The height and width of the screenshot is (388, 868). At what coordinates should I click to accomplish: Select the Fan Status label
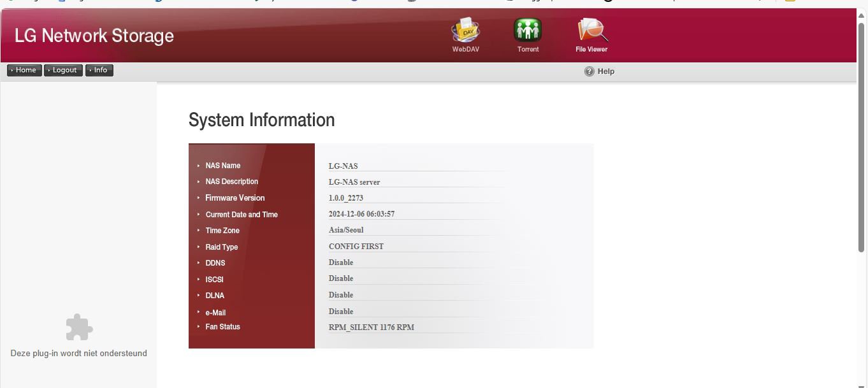[223, 327]
